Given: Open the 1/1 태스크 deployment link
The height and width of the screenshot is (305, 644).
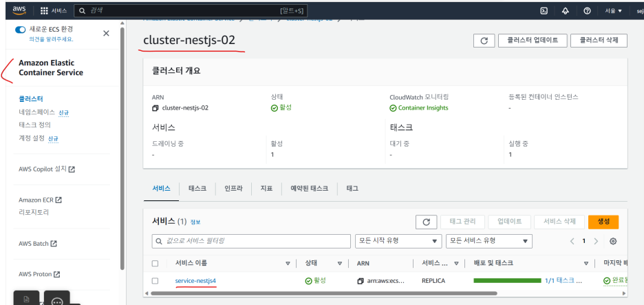Looking at the screenshot, I should pos(563,281).
